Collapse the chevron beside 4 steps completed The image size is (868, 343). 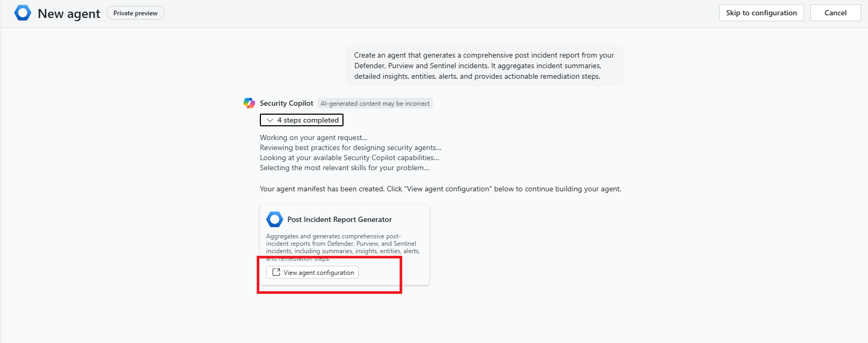coord(270,120)
